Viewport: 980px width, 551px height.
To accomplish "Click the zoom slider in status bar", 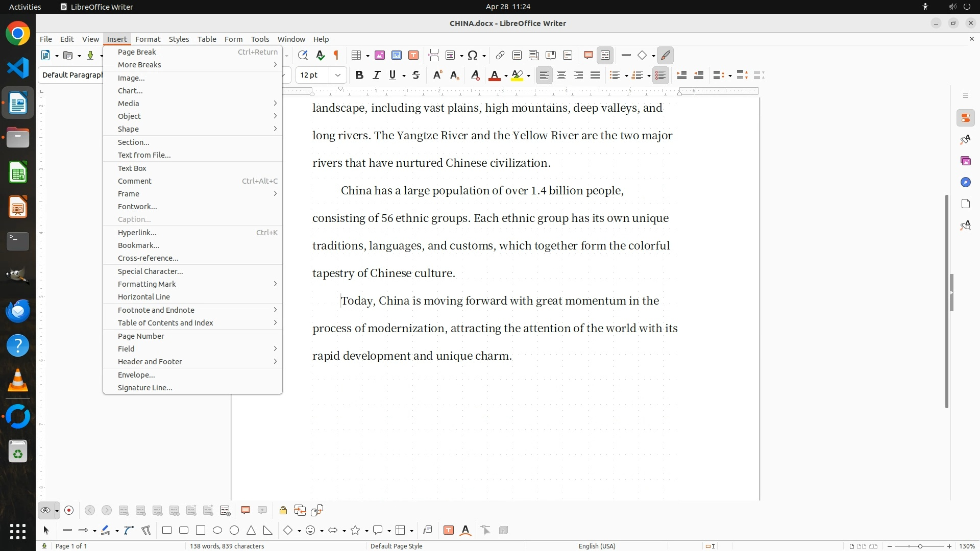I will click(x=920, y=546).
